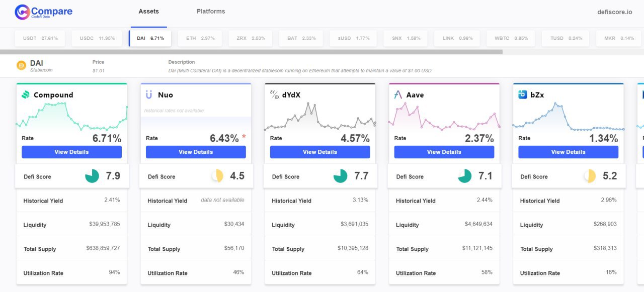This screenshot has width=644, height=292.
Task: Switch to the Platforms tab
Action: point(211,11)
